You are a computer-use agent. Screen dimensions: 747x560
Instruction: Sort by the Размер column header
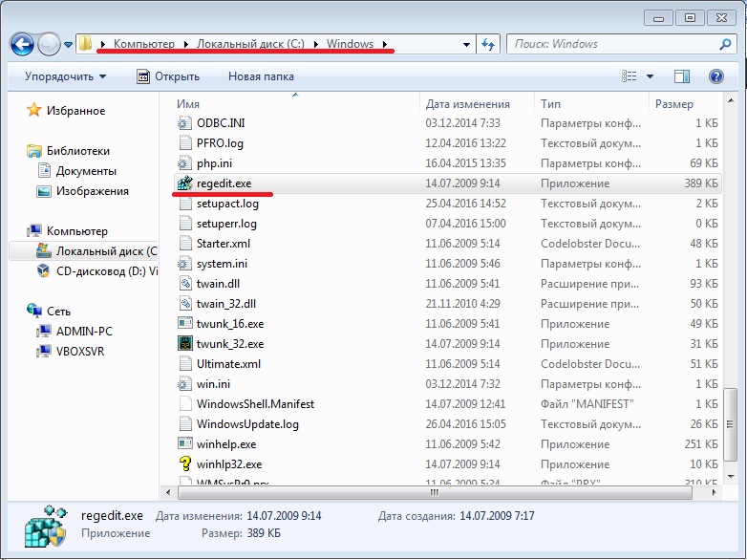(674, 104)
